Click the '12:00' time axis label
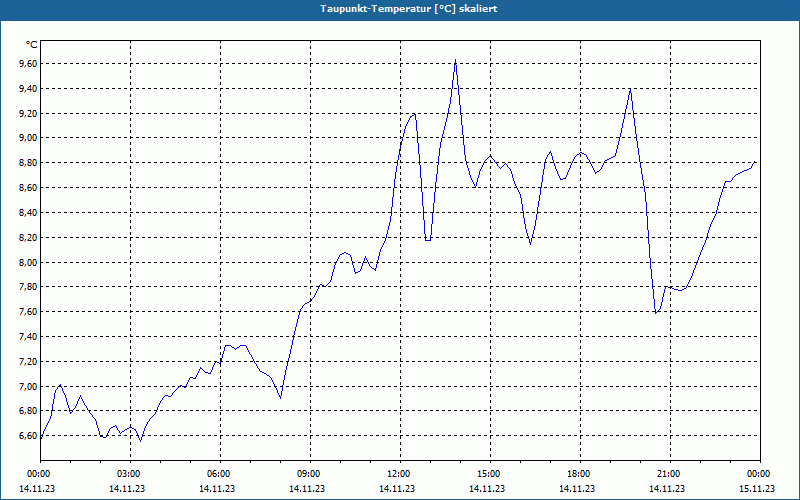Image resolution: width=800 pixels, height=500 pixels. click(x=398, y=474)
